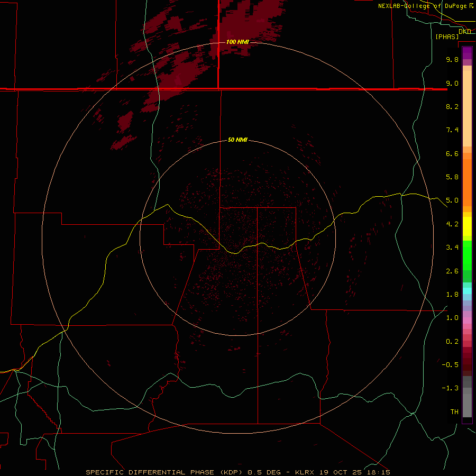Screen dimensions: 476x476
Task: Click the 9.0 value on the color scale
Action: coord(452,83)
